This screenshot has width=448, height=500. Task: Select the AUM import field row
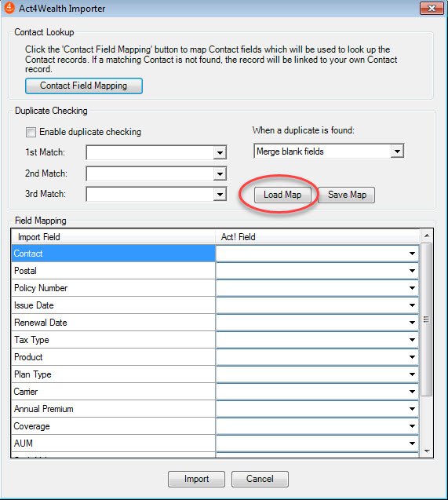[114, 443]
